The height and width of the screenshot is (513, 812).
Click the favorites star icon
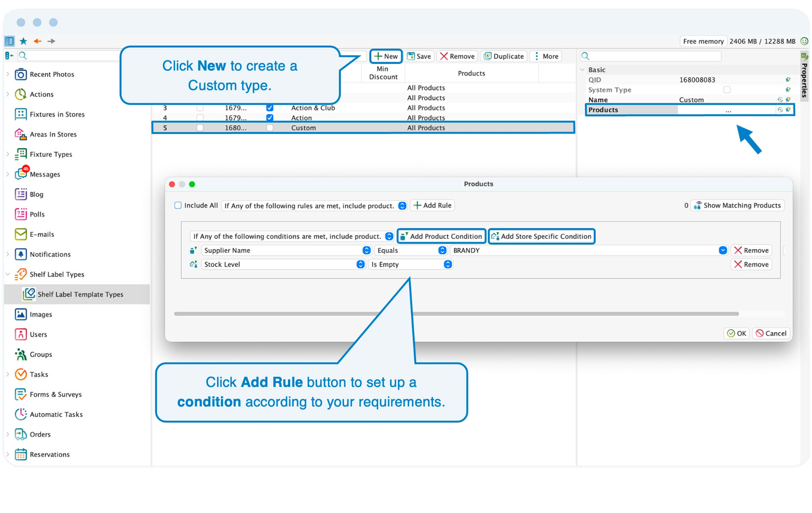24,41
